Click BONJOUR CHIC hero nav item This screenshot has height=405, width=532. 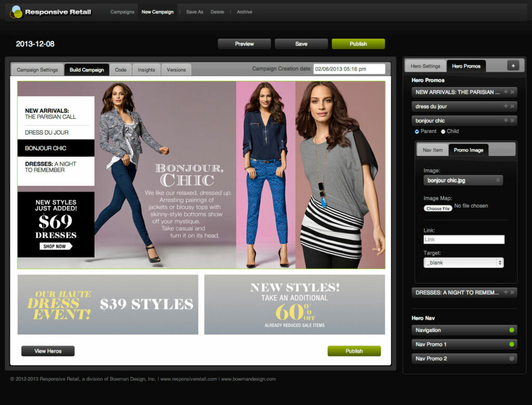coord(56,148)
